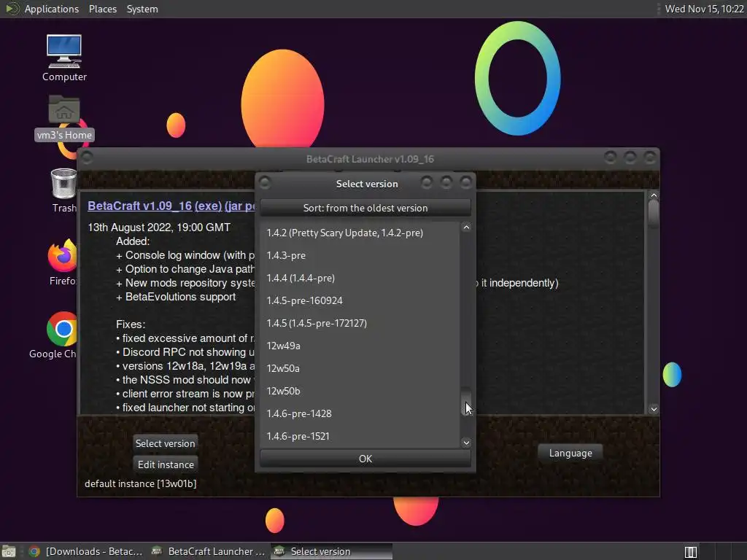Open Select version dialog window menu button
Image resolution: width=747 pixels, height=560 pixels.
pyautogui.click(x=266, y=182)
